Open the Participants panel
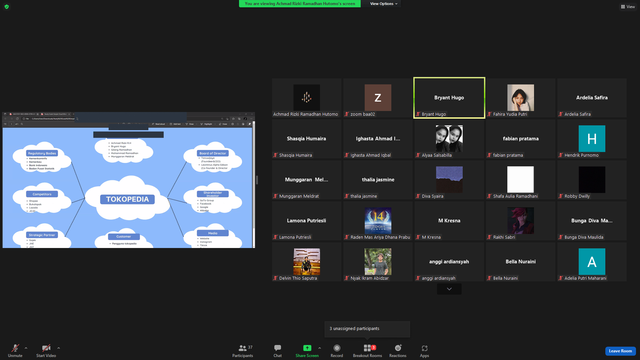The height and width of the screenshot is (360, 640). pyautogui.click(x=242, y=350)
